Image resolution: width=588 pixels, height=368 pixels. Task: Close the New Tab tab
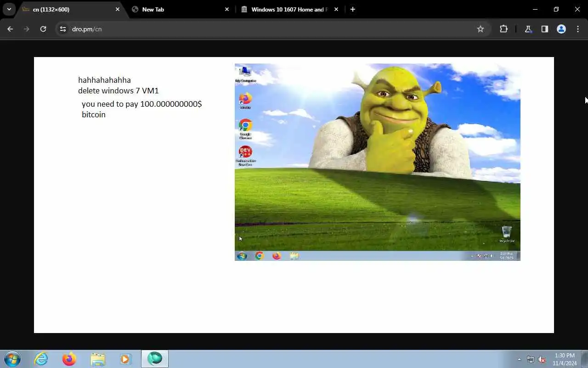tap(227, 9)
